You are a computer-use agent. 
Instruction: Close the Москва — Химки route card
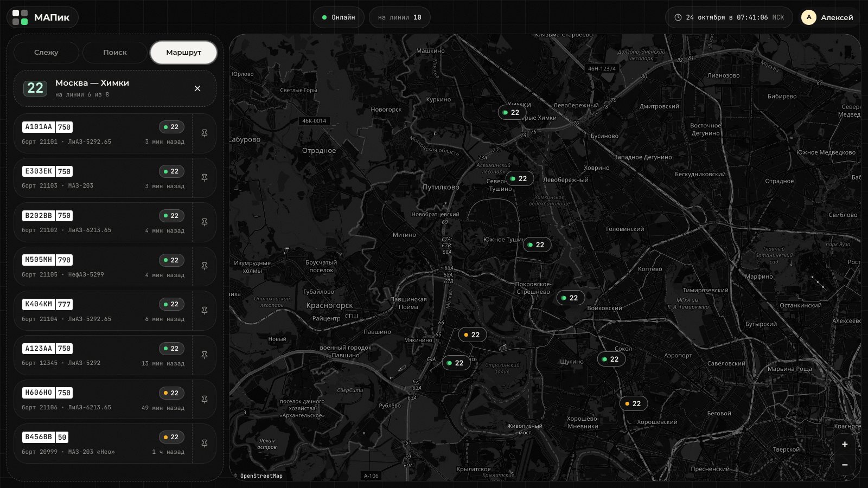(x=197, y=88)
